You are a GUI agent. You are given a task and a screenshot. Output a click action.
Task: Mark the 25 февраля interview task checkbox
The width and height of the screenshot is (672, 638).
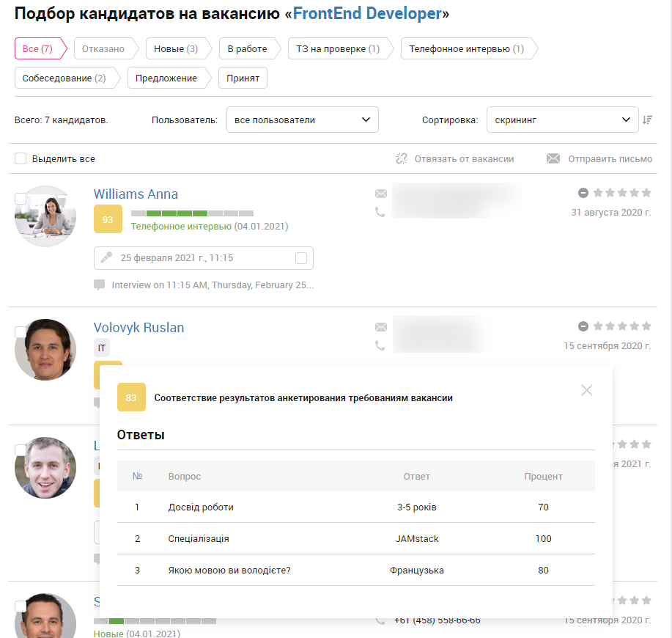pos(301,258)
